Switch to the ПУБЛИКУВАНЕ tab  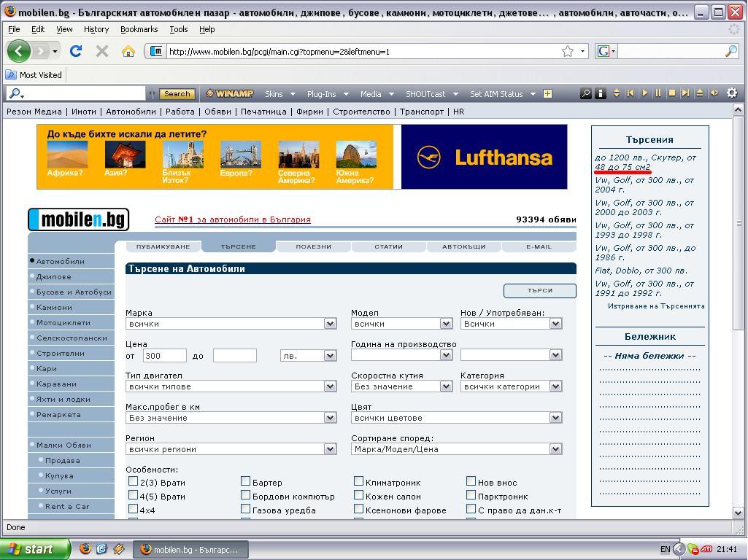click(x=163, y=246)
